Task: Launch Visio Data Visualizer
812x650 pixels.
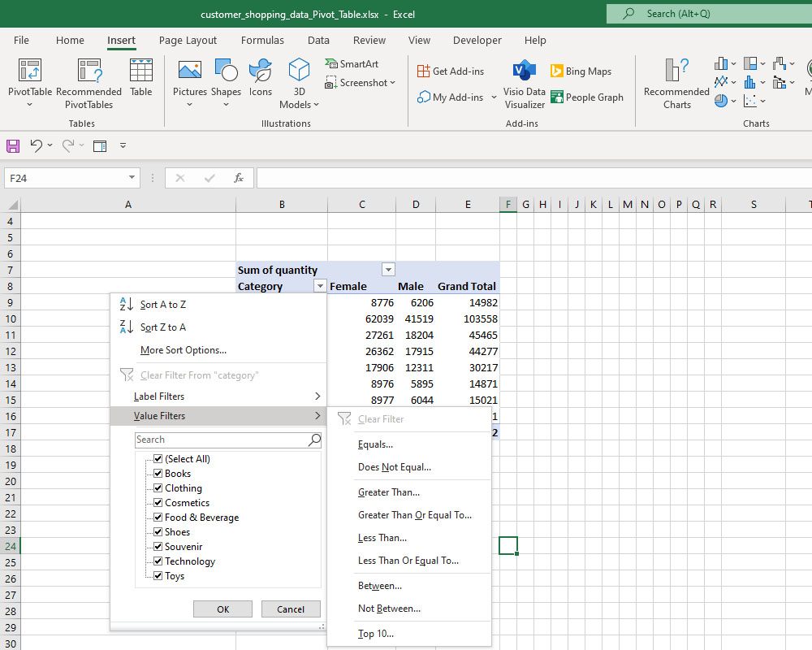Action: [524, 84]
